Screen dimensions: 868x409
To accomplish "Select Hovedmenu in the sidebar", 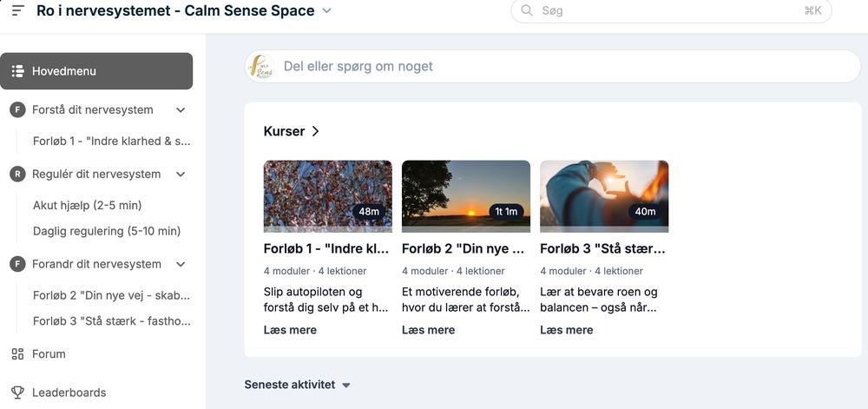I will point(96,71).
